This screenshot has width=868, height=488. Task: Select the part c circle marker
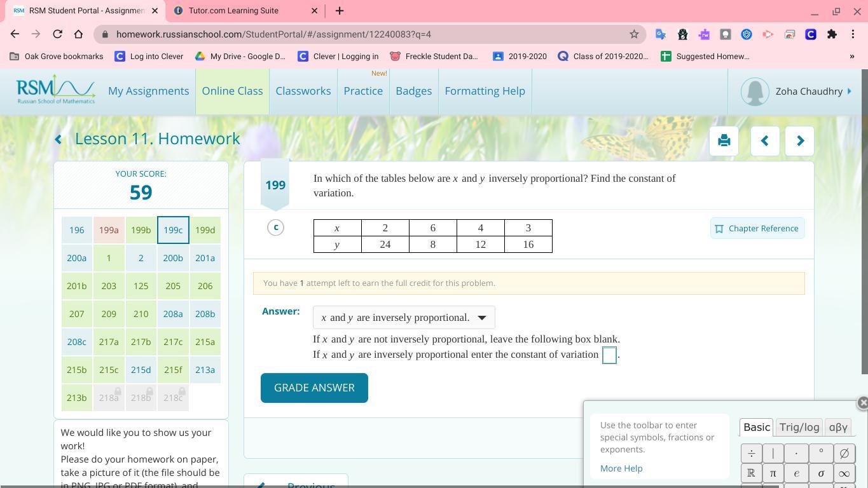click(275, 227)
